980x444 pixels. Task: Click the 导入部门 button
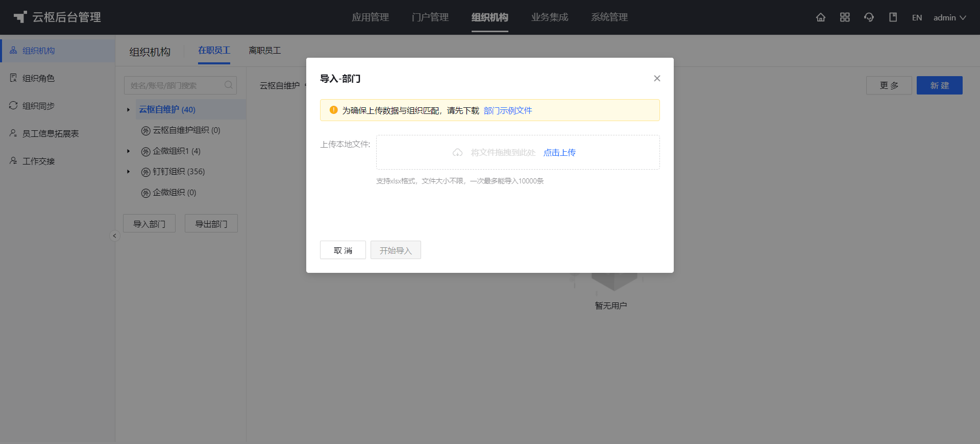coord(149,224)
